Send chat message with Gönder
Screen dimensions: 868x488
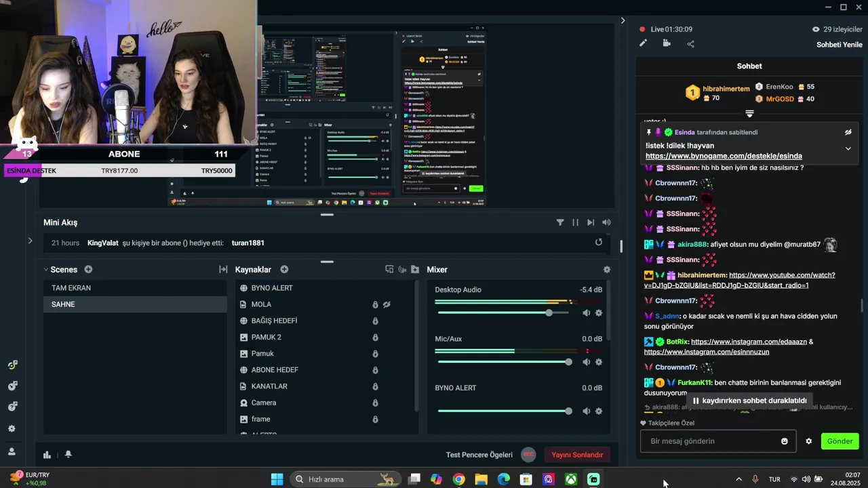click(x=840, y=441)
